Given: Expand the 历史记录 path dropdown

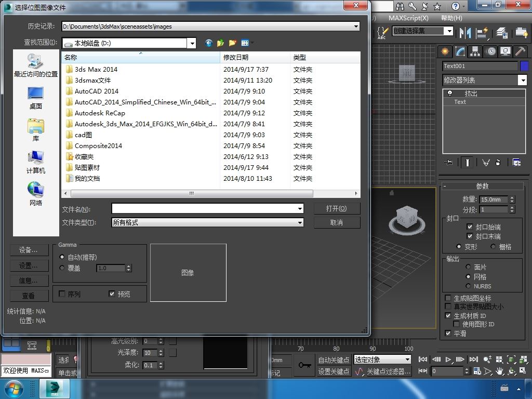Looking at the screenshot, I should 355,26.
